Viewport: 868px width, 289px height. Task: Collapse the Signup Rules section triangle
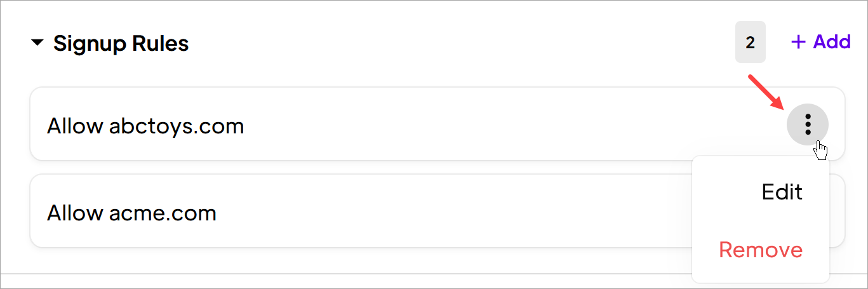pos(37,43)
